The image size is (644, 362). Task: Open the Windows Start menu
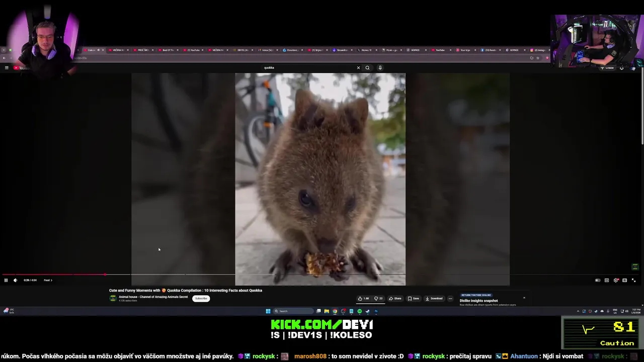[268, 311]
